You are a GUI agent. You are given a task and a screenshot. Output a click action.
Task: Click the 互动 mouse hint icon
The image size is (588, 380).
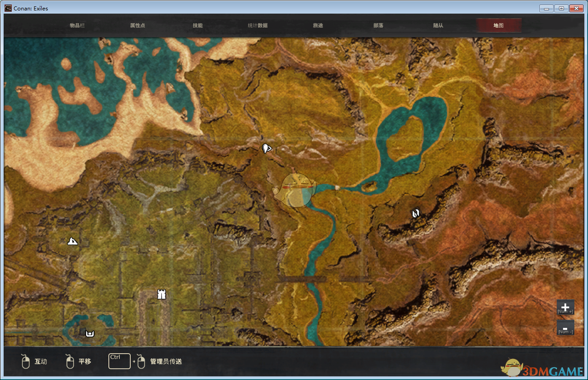point(26,361)
